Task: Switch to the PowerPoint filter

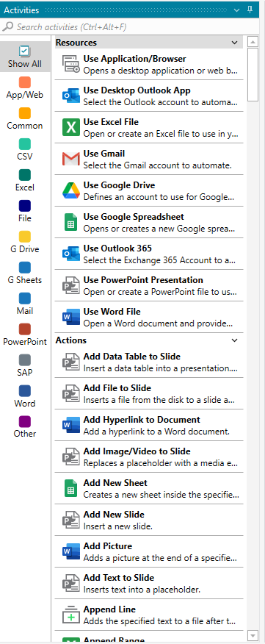Action: pyautogui.click(x=25, y=334)
